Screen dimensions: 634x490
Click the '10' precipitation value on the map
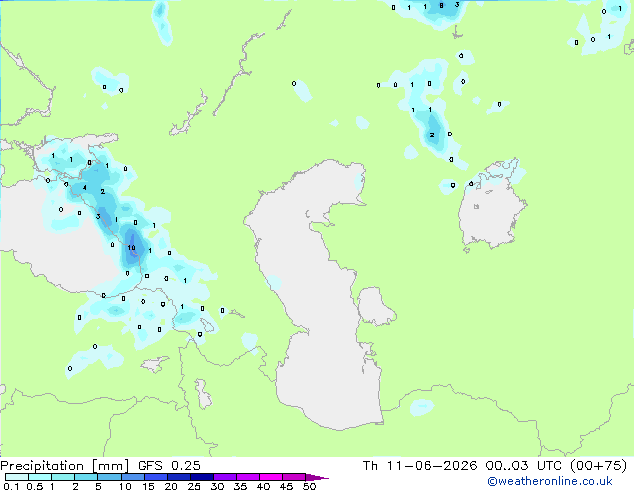(131, 247)
